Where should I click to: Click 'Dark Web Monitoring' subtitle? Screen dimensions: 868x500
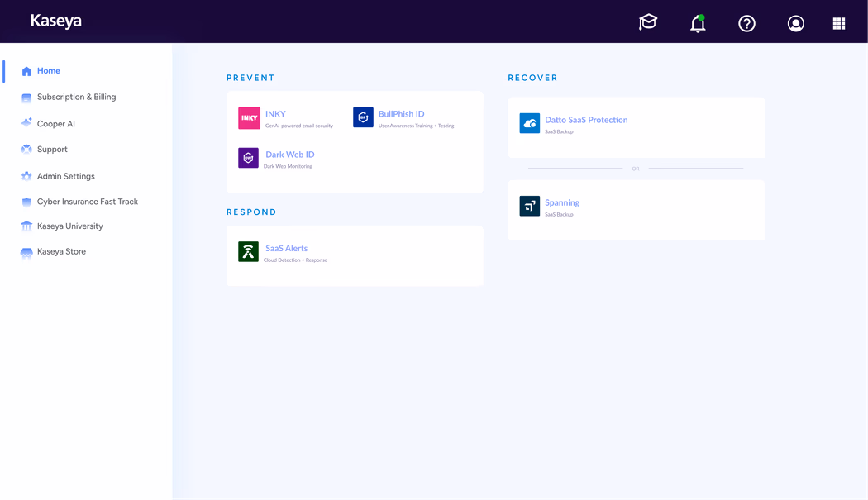(x=288, y=167)
